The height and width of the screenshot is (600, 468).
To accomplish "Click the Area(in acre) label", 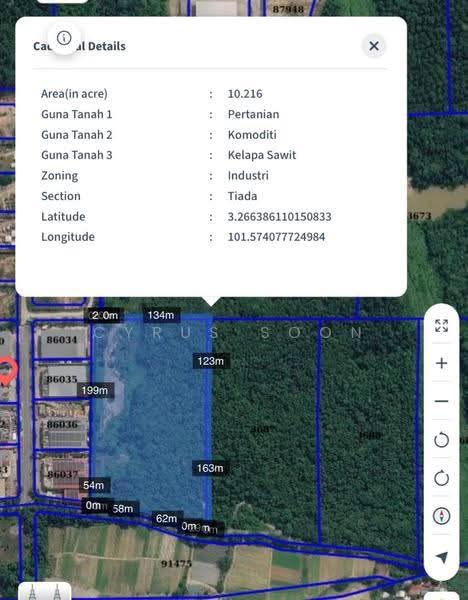I will point(74,94).
